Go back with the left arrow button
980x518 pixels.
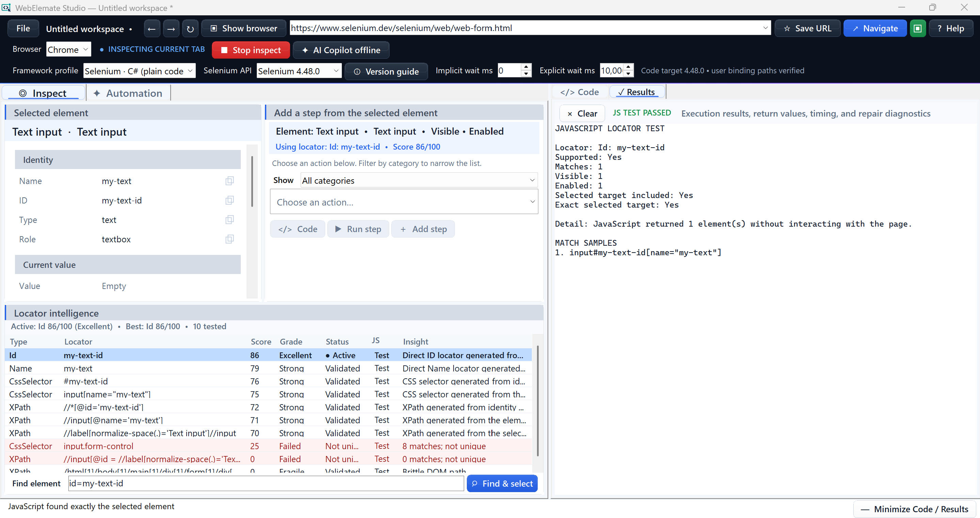pyautogui.click(x=152, y=29)
